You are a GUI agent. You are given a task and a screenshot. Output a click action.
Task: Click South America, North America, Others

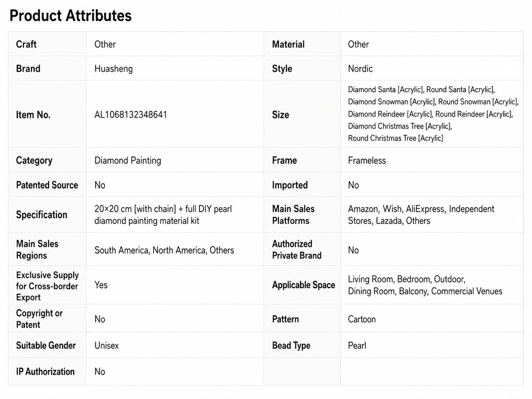pos(164,250)
